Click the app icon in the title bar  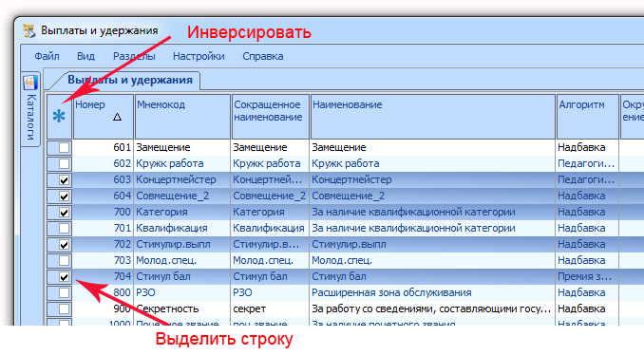(29, 30)
